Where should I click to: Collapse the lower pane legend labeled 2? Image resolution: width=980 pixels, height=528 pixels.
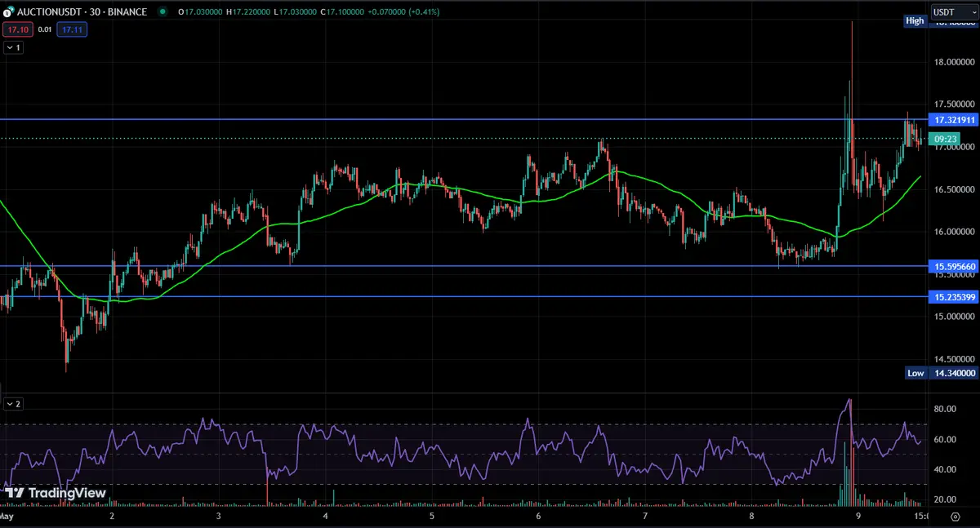[14, 403]
